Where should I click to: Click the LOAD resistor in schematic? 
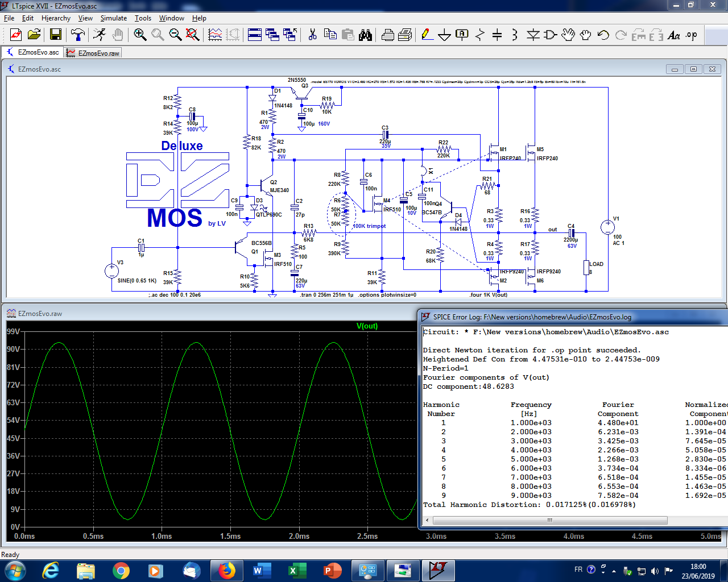point(586,267)
